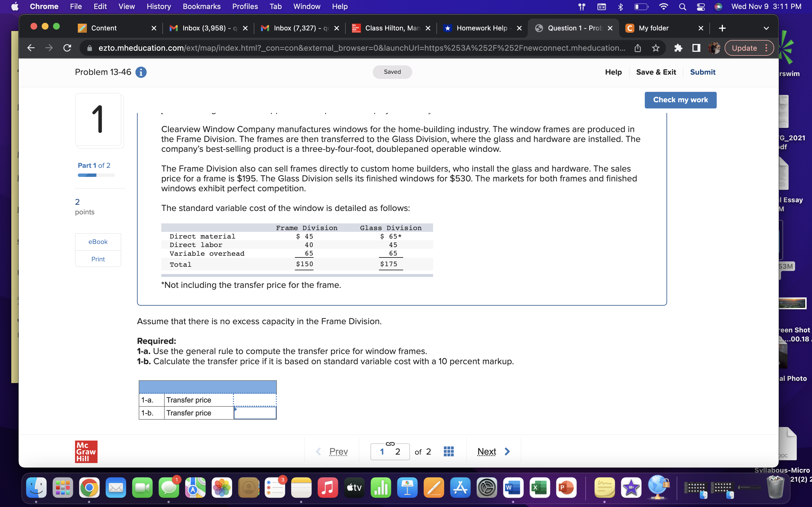Open the info icon beside Problem 13-46
The image size is (812, 507).
tap(141, 72)
